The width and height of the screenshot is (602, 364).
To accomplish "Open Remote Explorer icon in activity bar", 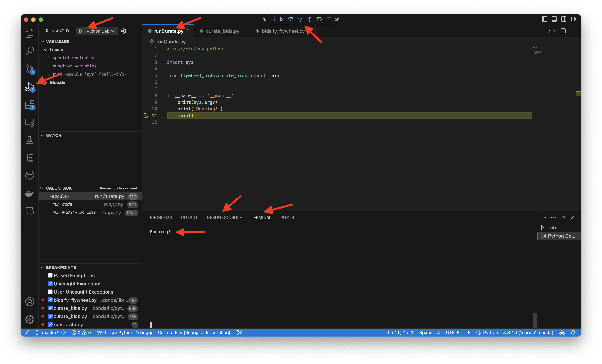I will [30, 122].
